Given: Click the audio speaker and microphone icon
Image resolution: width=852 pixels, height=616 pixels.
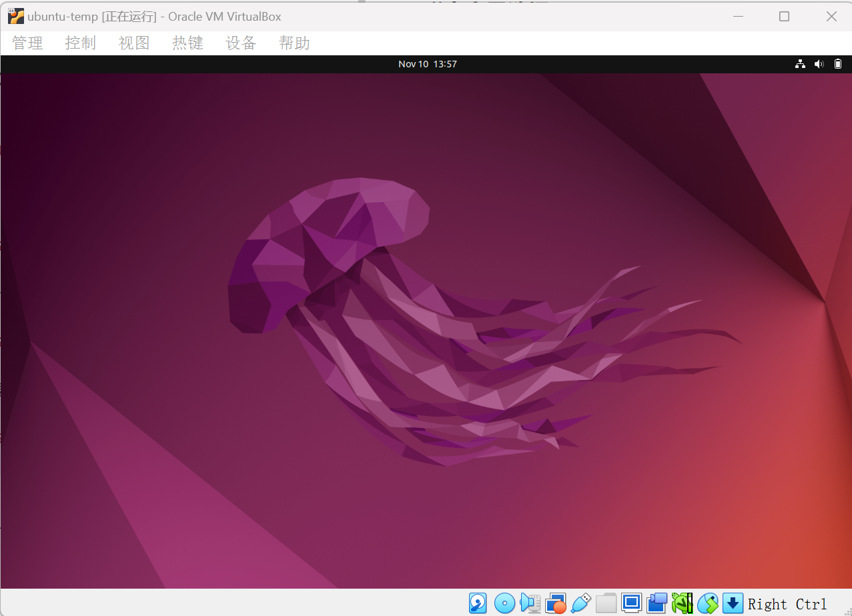Looking at the screenshot, I should point(530,603).
